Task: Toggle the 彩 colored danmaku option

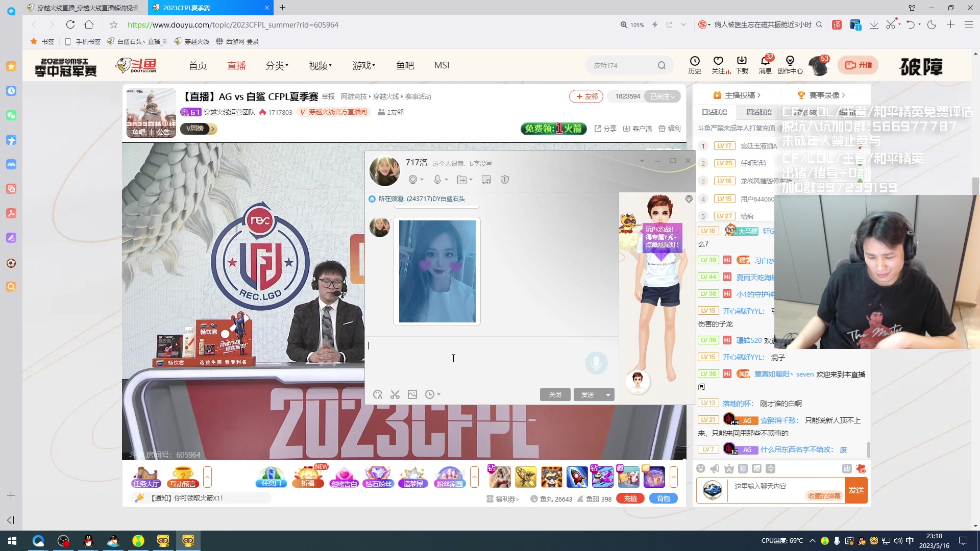Action: tap(743, 468)
